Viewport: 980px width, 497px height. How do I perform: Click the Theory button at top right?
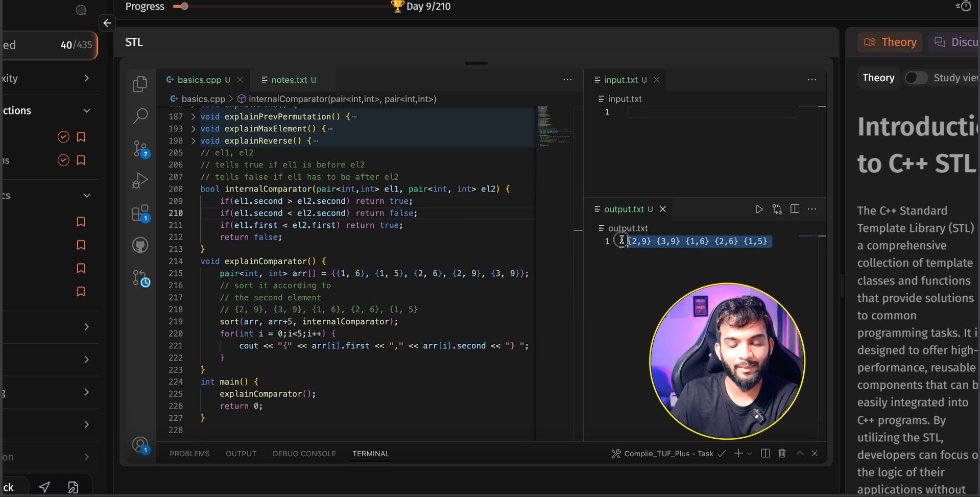(890, 42)
